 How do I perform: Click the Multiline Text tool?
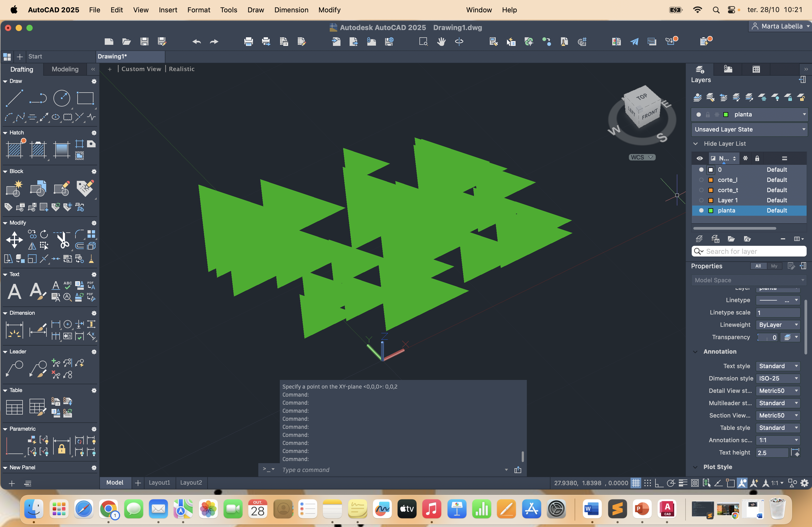(14, 291)
